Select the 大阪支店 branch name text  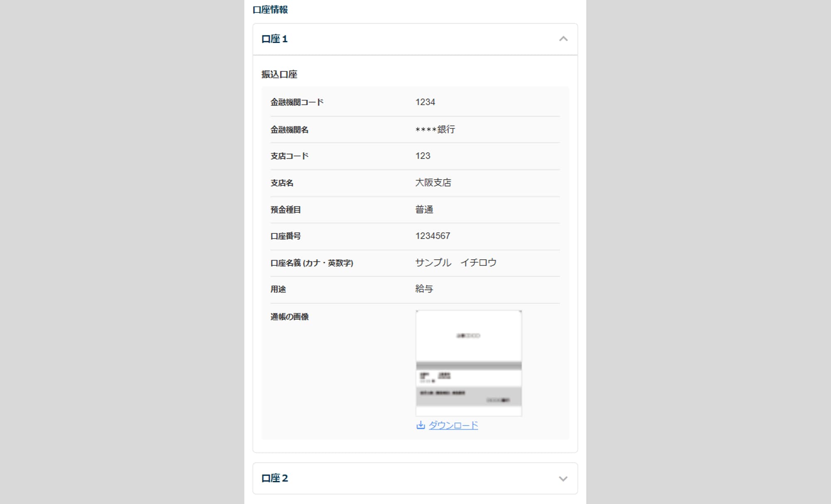pyautogui.click(x=433, y=183)
